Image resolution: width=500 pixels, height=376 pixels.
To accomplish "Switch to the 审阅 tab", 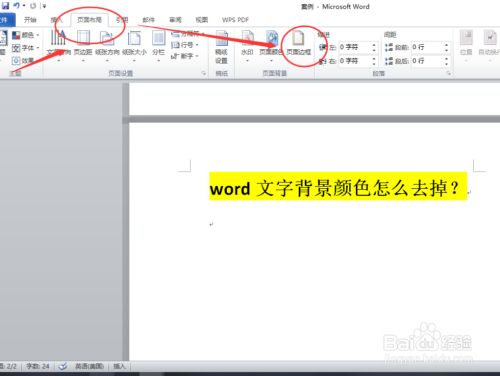I will coord(175,20).
